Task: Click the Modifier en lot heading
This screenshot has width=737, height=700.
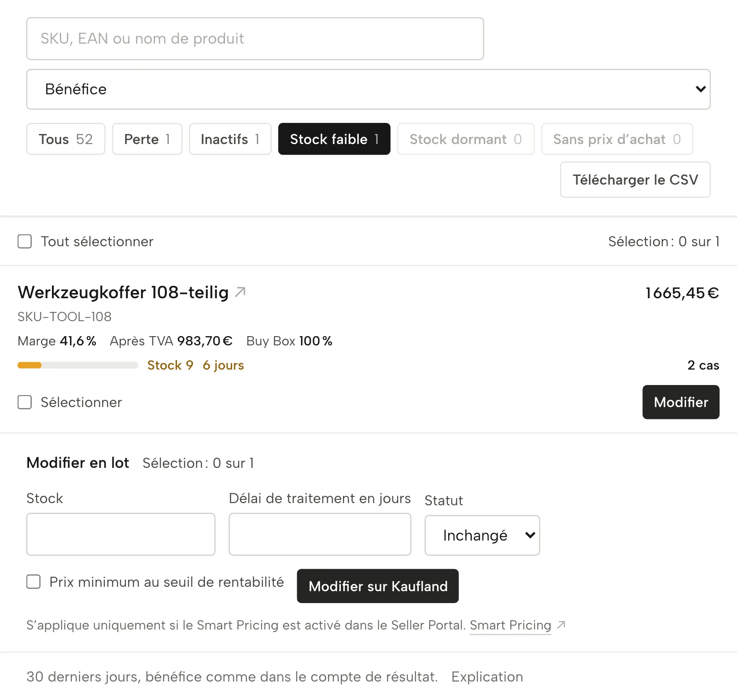Action: 78,463
